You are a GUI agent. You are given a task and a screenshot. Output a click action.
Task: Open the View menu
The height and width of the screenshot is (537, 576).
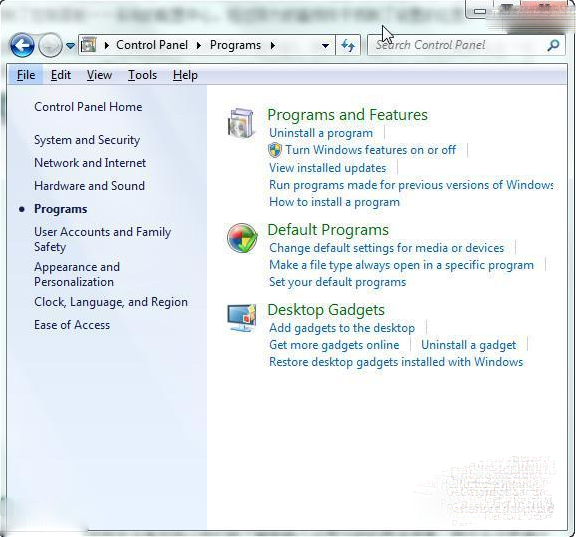tap(99, 75)
